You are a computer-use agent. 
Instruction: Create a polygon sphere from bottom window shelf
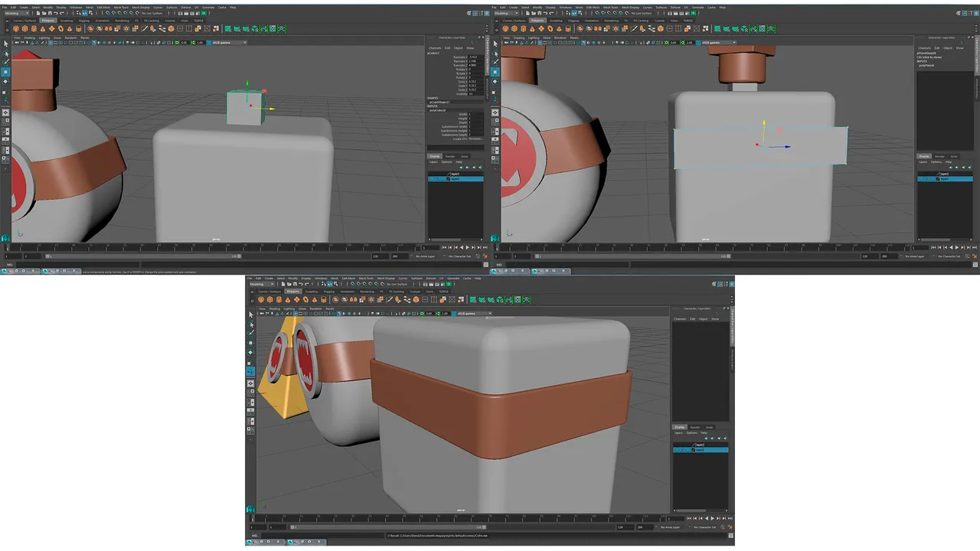[x=261, y=299]
